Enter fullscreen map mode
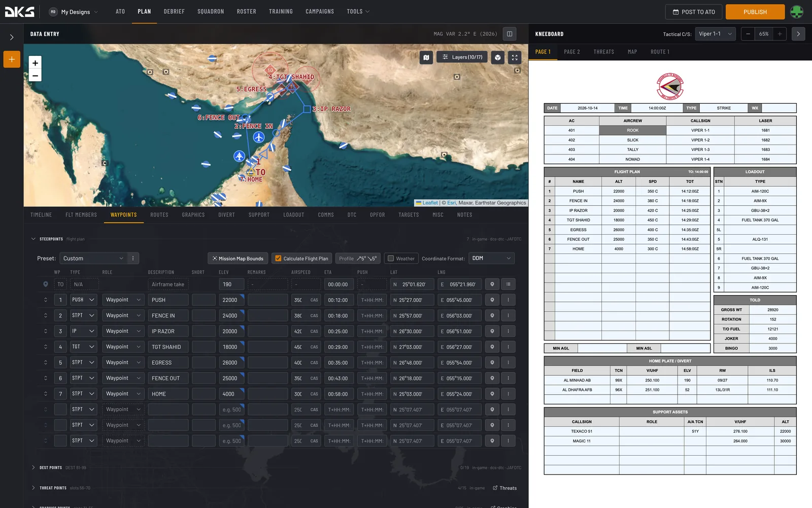The height and width of the screenshot is (508, 812). [515, 57]
